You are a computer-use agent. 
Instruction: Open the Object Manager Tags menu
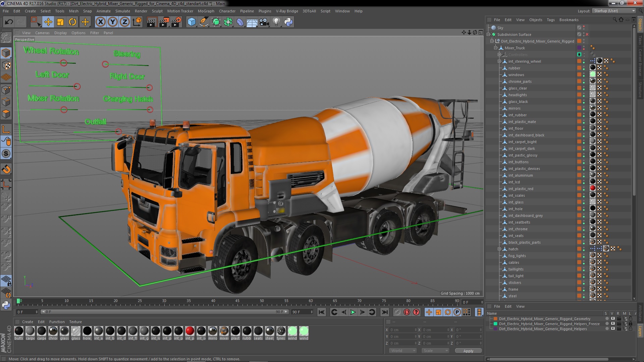click(551, 20)
